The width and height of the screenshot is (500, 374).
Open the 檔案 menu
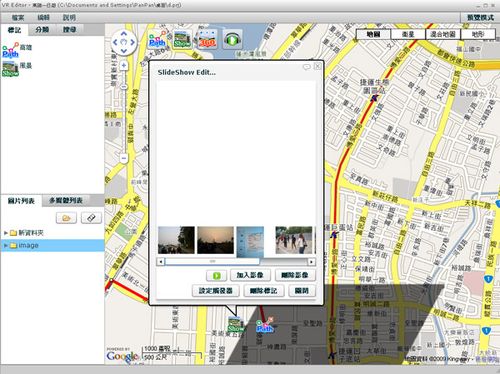(x=18, y=18)
